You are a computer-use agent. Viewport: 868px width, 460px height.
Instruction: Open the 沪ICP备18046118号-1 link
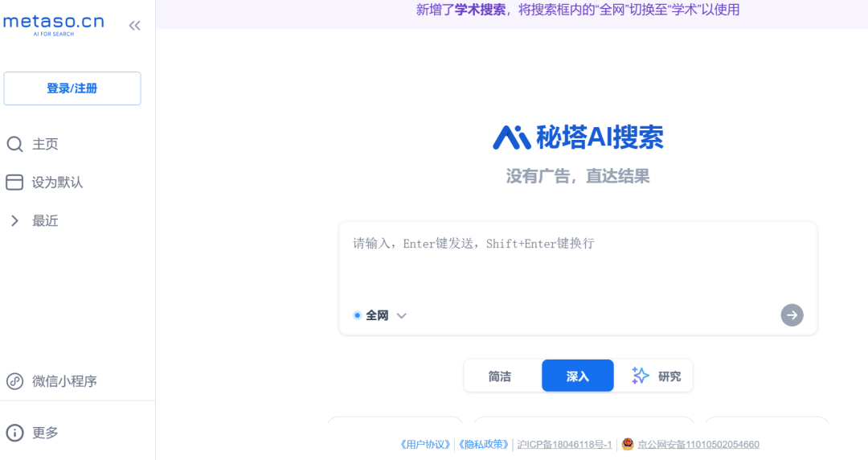564,445
